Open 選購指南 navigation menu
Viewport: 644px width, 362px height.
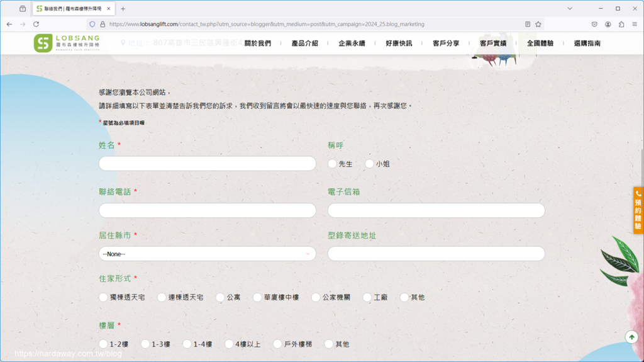[x=587, y=43]
